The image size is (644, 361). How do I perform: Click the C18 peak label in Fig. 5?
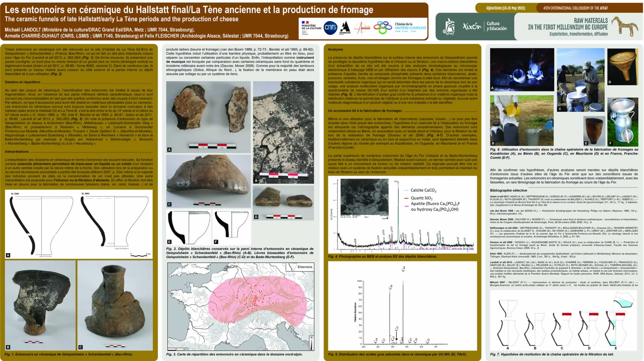click(404, 269)
